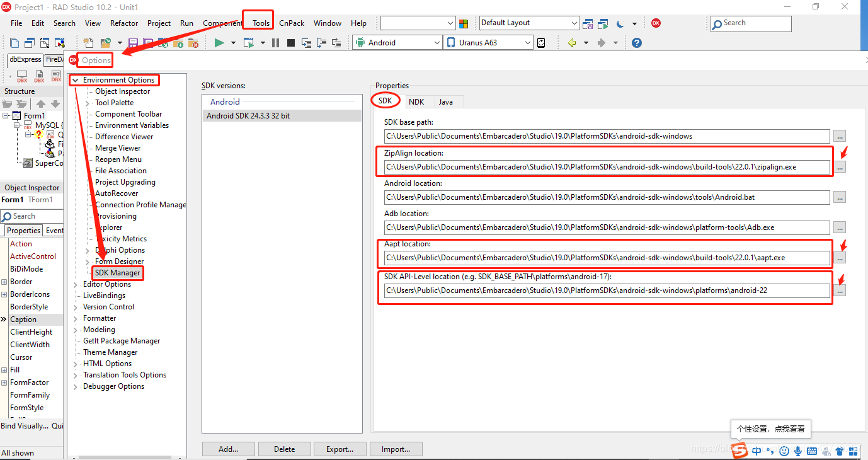Click the Windows colored squares icon

coord(464,23)
